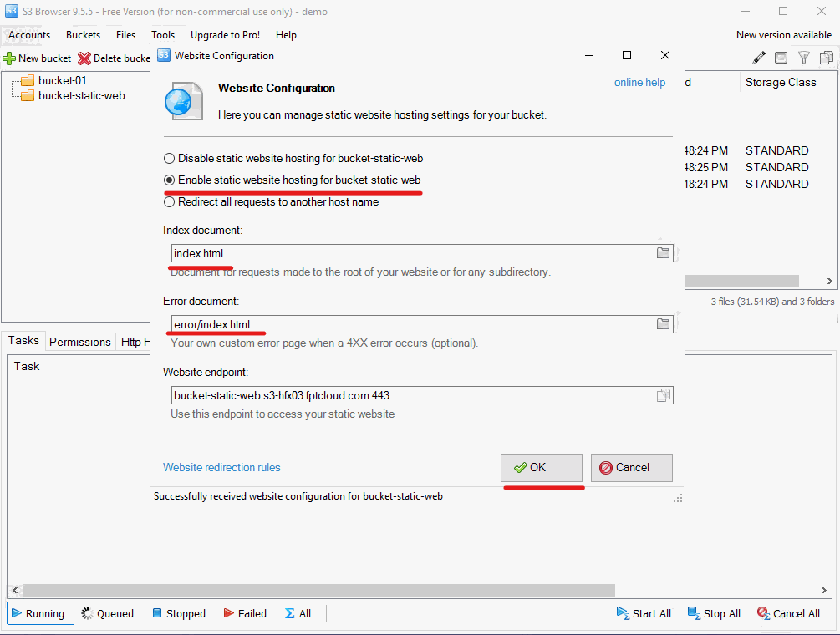
Task: Click the copy pages icon at toolbar right
Action: [x=827, y=58]
